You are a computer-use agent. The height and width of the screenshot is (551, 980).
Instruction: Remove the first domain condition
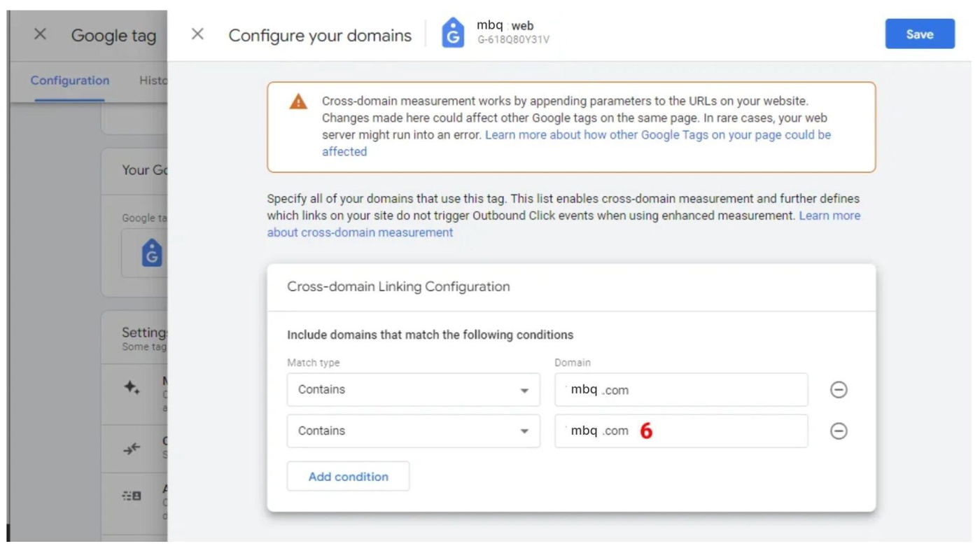tap(839, 390)
